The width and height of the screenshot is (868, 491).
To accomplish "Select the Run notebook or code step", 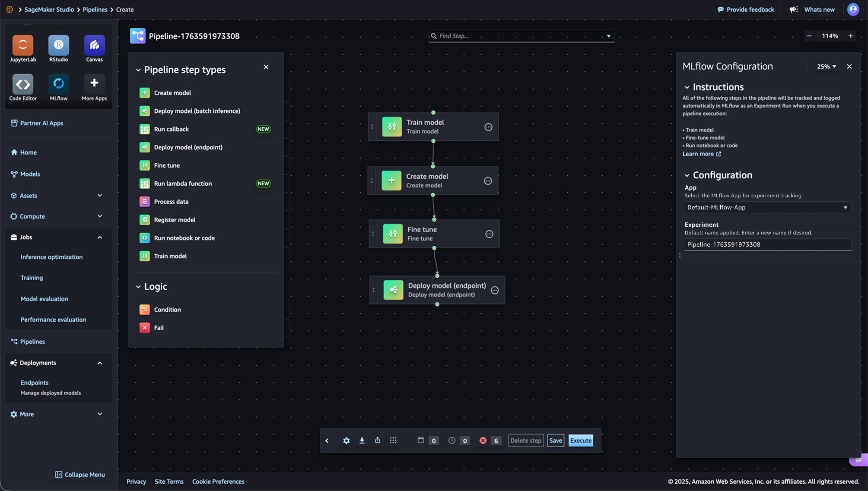I will 184,238.
